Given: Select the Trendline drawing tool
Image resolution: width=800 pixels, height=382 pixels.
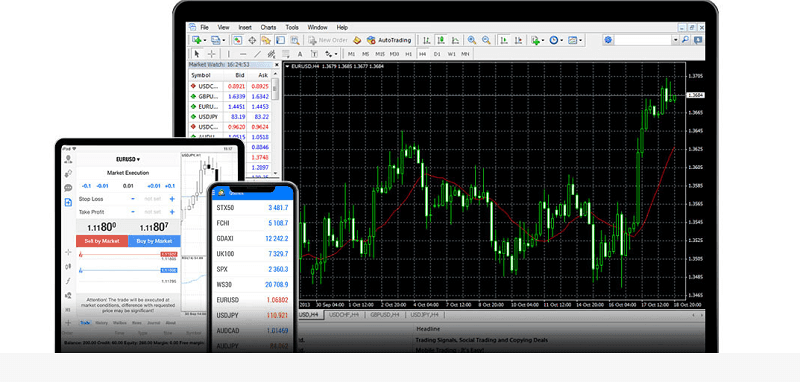Looking at the screenshot, I should (257, 54).
